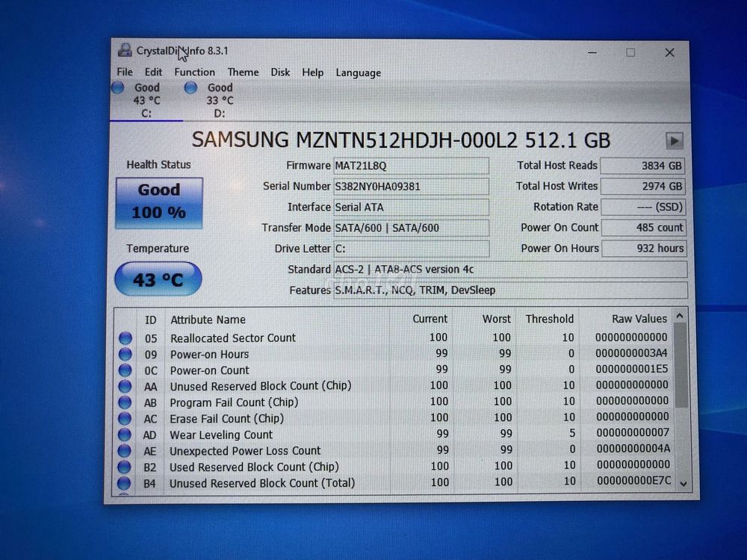
Task: Open the Function menu
Action: 194,72
